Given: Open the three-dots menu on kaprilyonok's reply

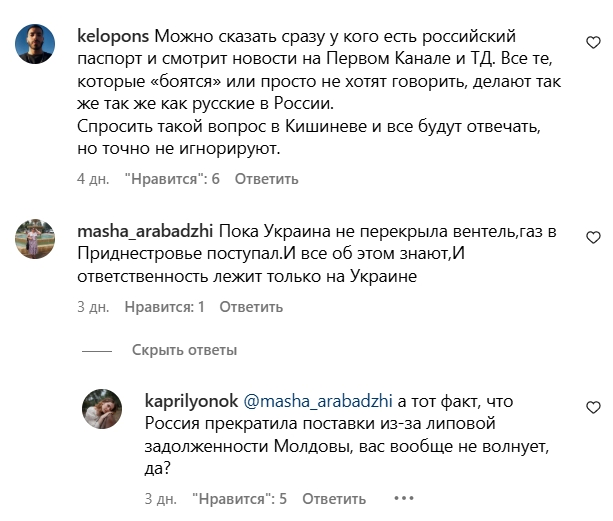Looking at the screenshot, I should coord(403,498).
